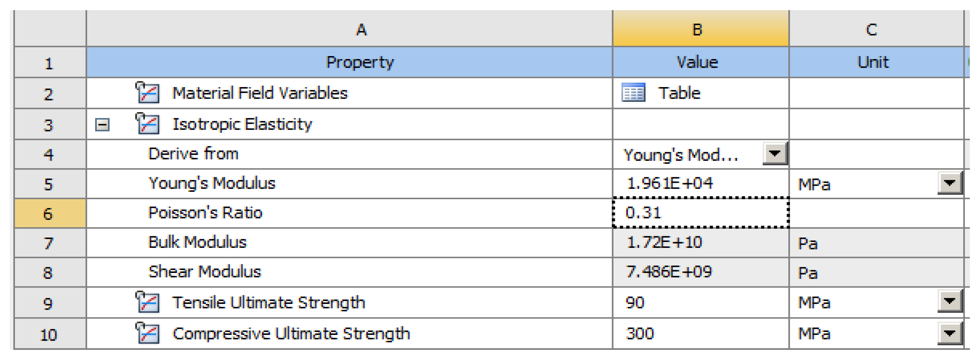Select column B header
Image resolution: width=980 pixels, height=360 pixels.
click(700, 29)
